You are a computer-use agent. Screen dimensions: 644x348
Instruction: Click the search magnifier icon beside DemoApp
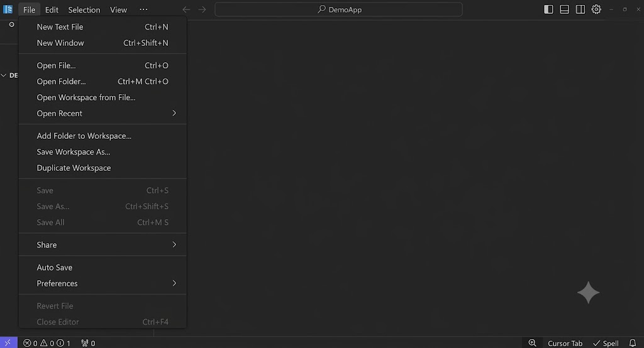coord(321,9)
